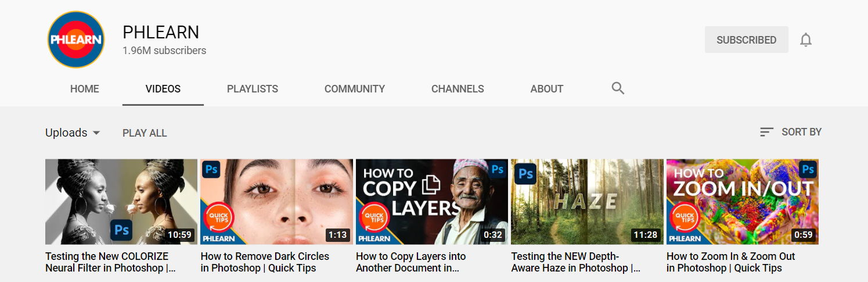Image resolution: width=868 pixels, height=282 pixels.
Task: Select the VIDEOS tab
Action: (163, 89)
